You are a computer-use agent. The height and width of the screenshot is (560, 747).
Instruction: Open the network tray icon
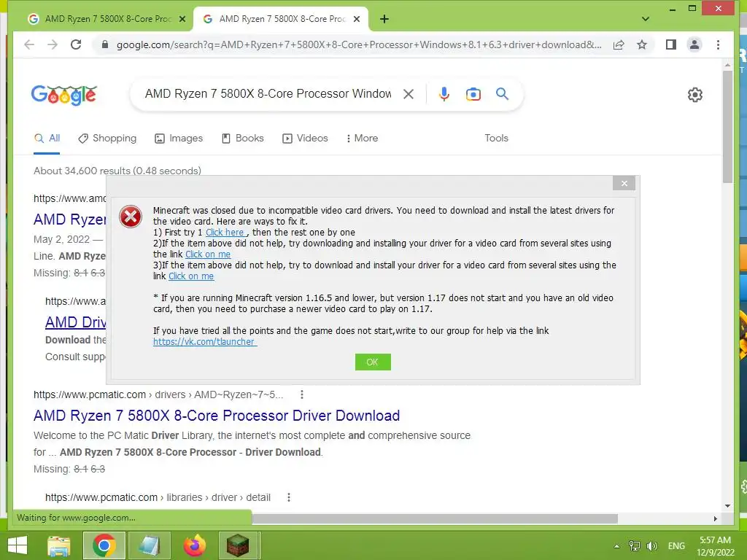634,546
